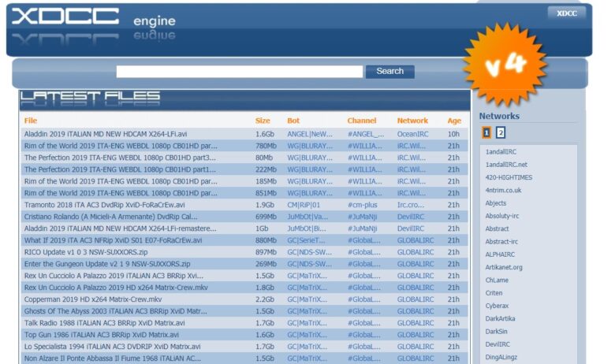
Task: Open Non Alzare Il Ponte 1968 file
Action: tap(113, 358)
